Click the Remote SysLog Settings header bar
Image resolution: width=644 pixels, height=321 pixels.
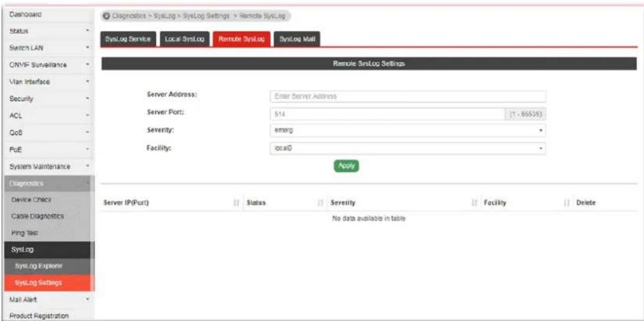[x=369, y=64]
